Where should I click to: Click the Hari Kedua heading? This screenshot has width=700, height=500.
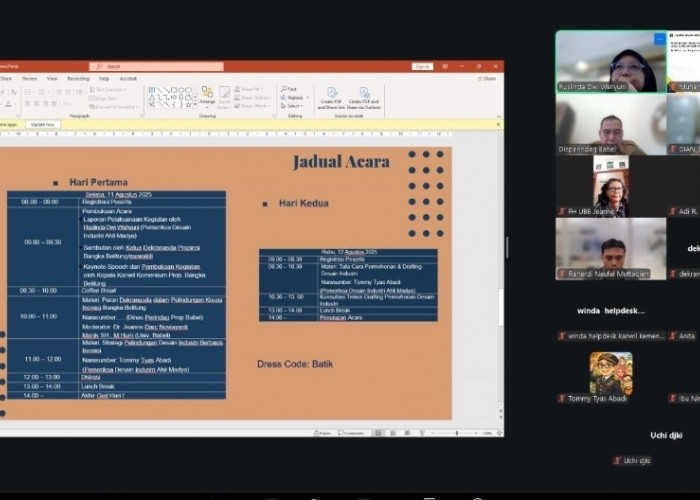click(x=304, y=203)
